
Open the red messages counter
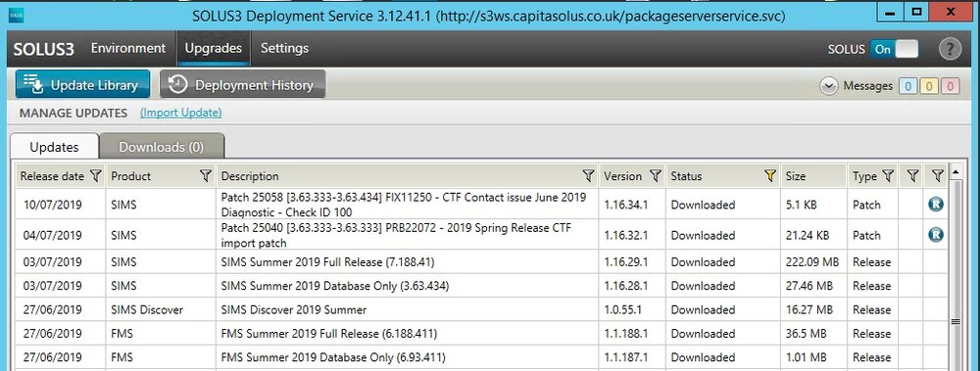tap(950, 86)
